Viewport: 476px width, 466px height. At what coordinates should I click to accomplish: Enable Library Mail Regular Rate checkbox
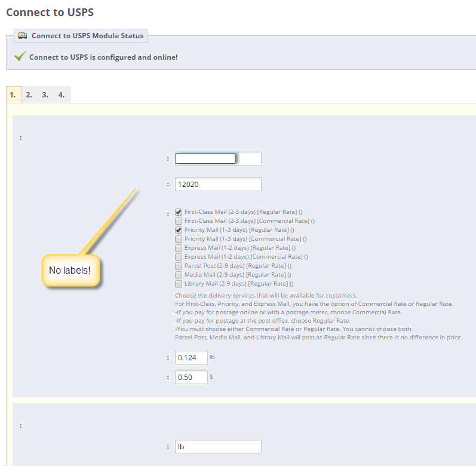[179, 284]
